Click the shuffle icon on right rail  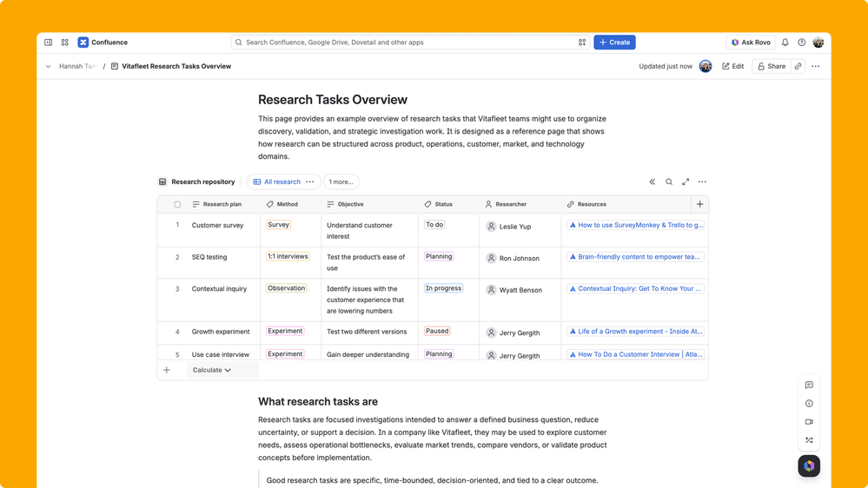809,440
